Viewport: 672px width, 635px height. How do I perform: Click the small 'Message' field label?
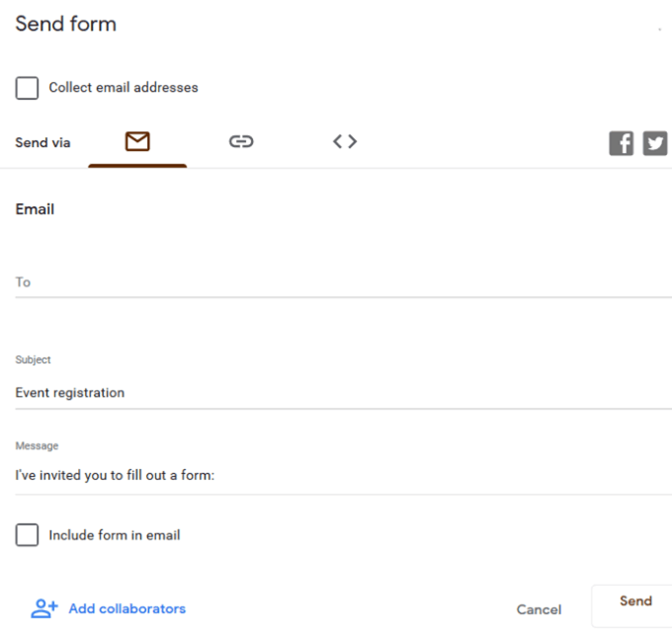37,446
